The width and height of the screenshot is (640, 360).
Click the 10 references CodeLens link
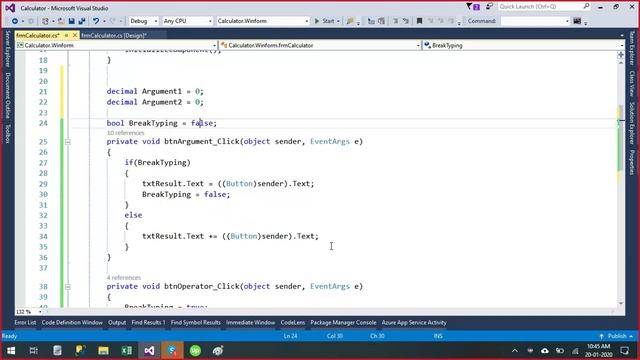pos(125,133)
